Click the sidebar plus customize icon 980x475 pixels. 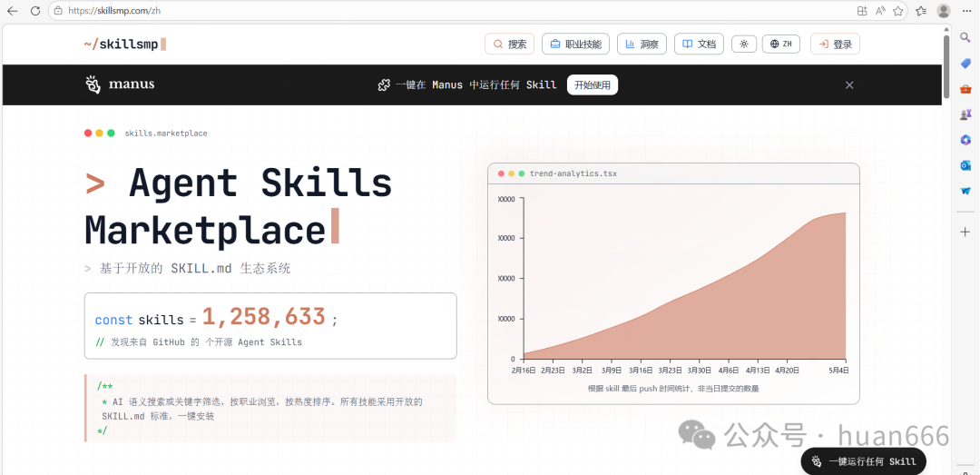point(965,233)
